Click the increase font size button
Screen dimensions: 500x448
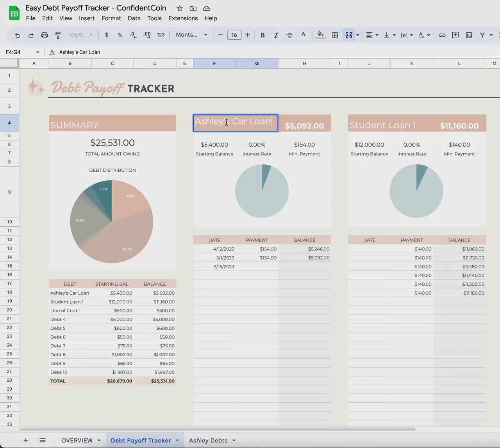click(247, 35)
